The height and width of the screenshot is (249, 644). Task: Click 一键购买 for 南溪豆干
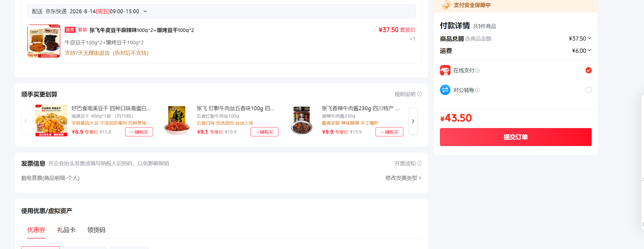[x=139, y=132]
